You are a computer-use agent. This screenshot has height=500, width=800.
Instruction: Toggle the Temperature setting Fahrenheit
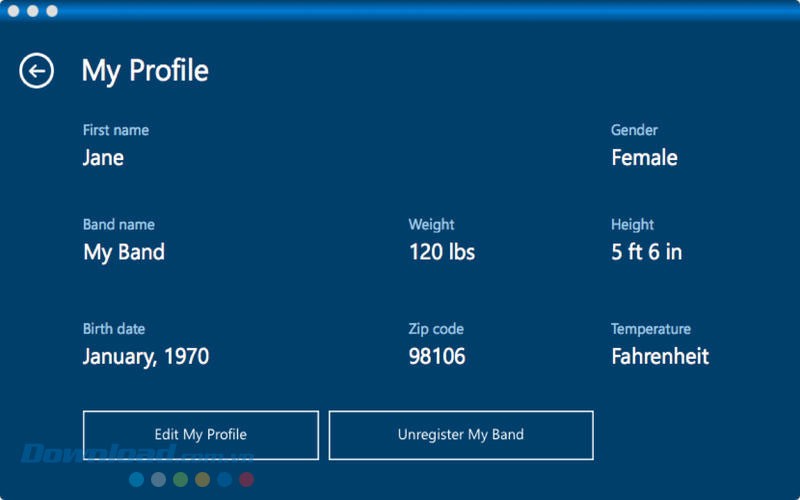coord(660,357)
